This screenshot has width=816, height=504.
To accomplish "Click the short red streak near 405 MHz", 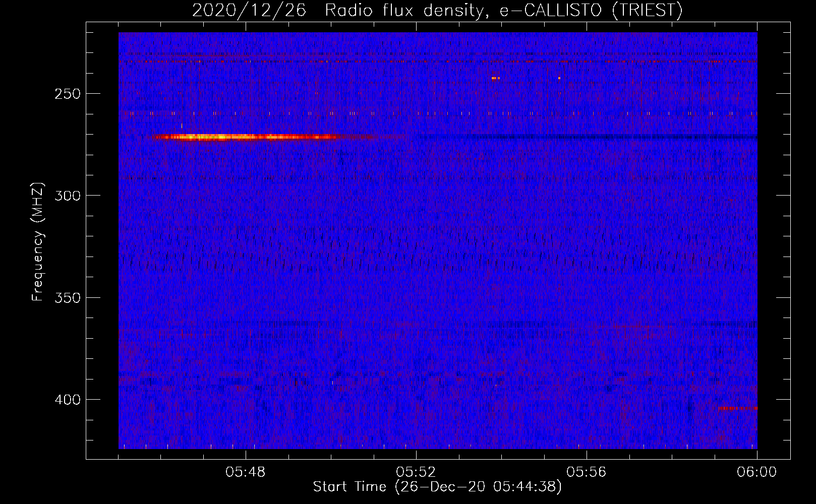I will (738, 408).
